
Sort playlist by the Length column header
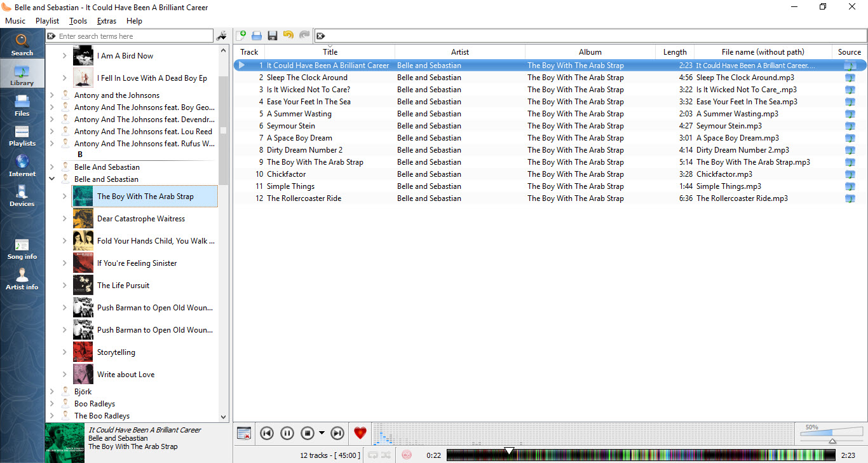(675, 52)
